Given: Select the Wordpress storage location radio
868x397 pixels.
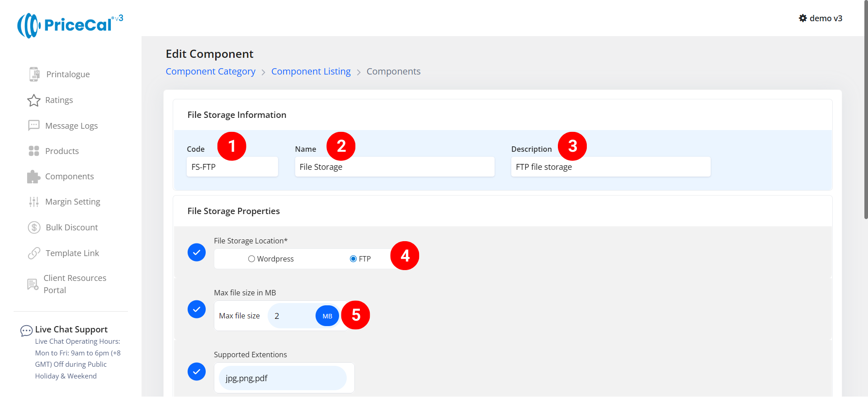Looking at the screenshot, I should (251, 259).
